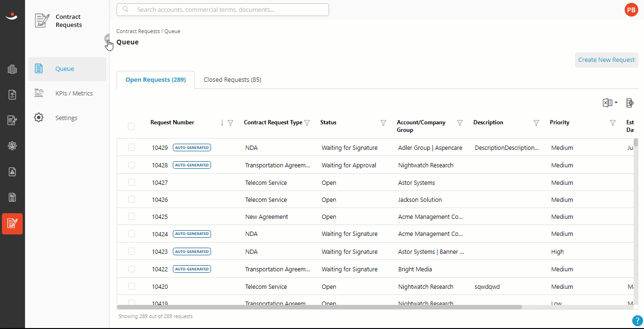
Task: Click the search magnifier icon
Action: (x=126, y=9)
